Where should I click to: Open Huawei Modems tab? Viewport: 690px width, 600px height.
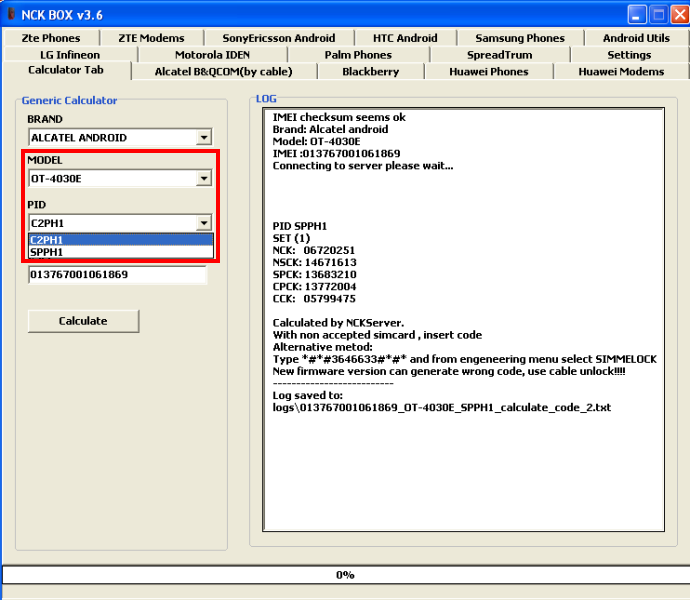pyautogui.click(x=621, y=72)
